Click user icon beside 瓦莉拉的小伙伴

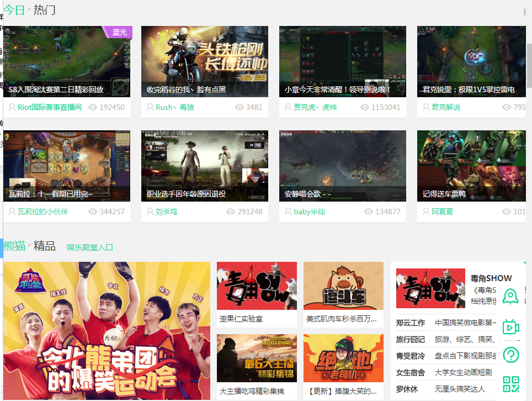[12, 212]
